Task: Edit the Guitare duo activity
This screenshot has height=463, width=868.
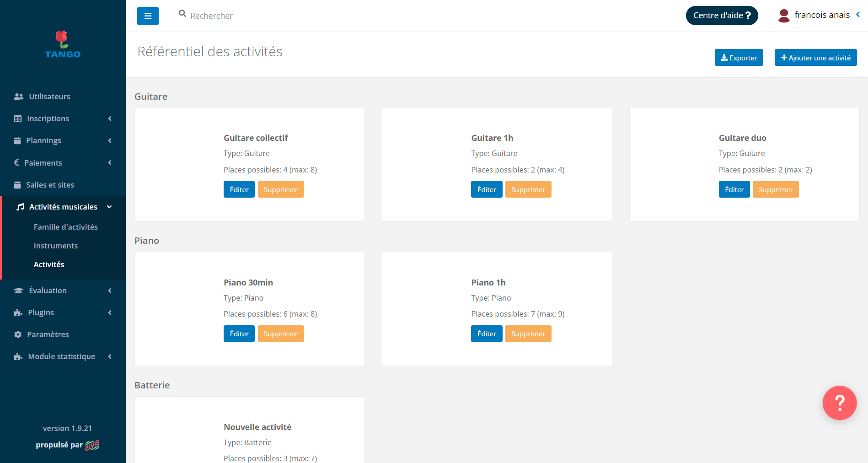Action: (734, 189)
